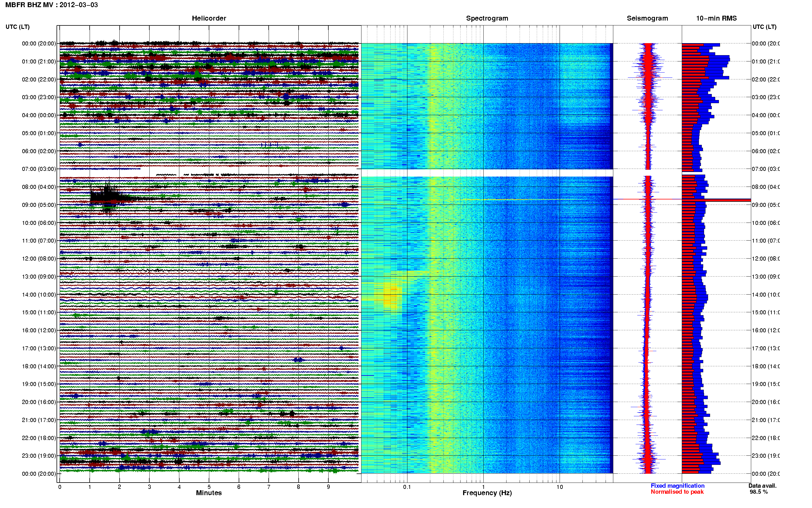Click the blue 'Fixed magnification' legend text
The height and width of the screenshot is (508, 812).
coord(678,486)
